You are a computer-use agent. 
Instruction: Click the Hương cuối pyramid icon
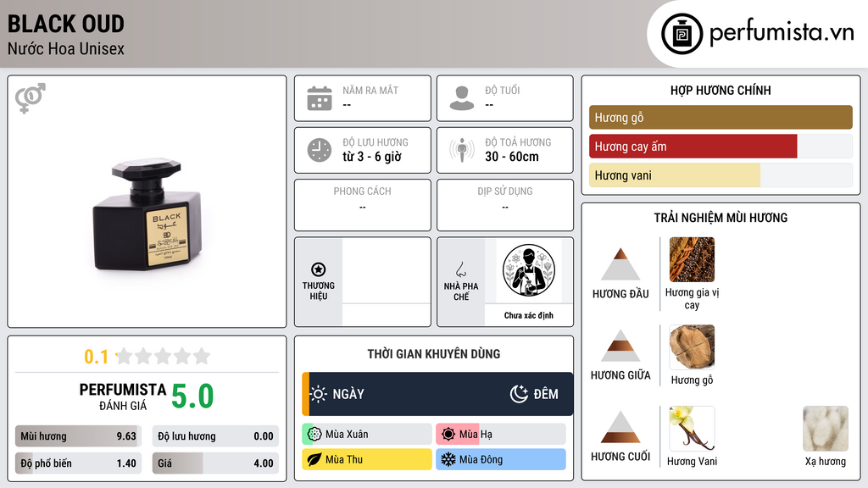pyautogui.click(x=620, y=427)
